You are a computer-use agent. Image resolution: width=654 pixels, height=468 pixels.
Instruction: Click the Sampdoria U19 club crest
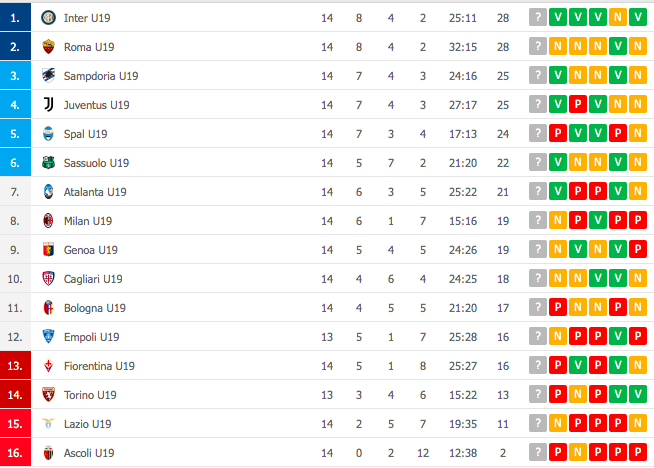[48, 75]
